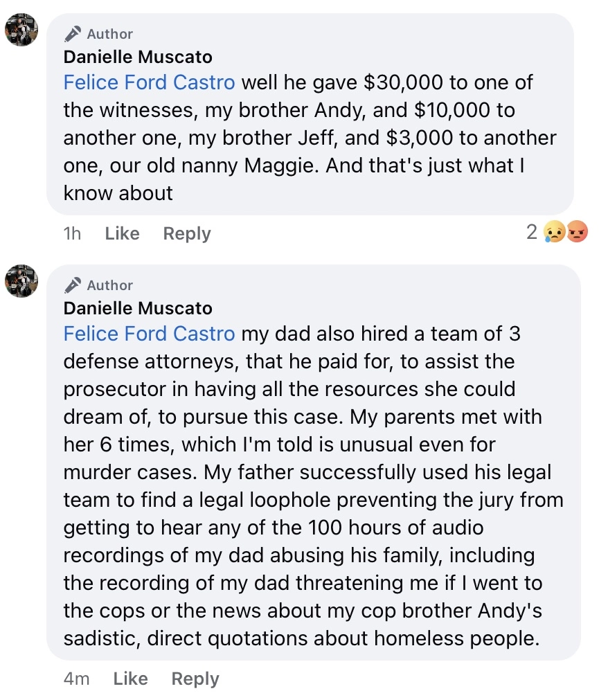Click the Author label on second comment
The height and width of the screenshot is (700, 599).
[x=110, y=286]
